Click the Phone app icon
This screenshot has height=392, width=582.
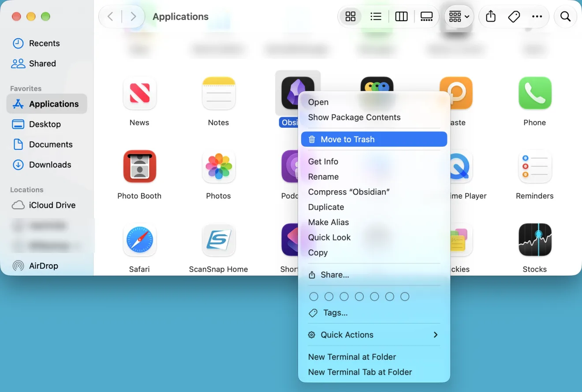point(535,93)
